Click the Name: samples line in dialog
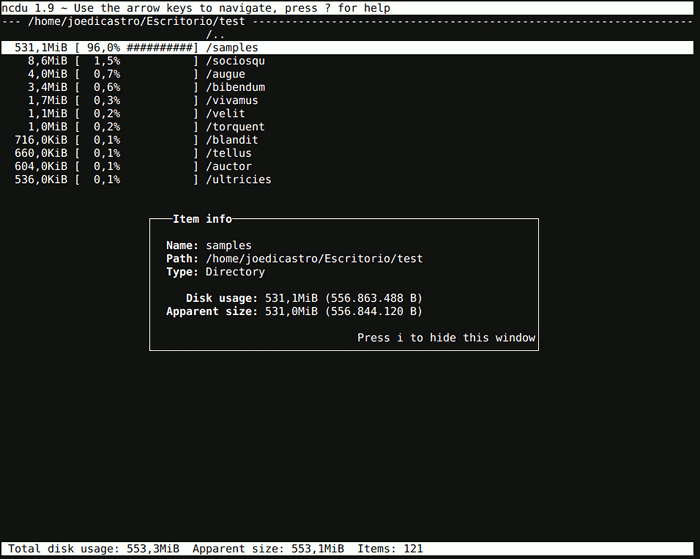Image resolution: width=700 pixels, height=559 pixels. pos(208,245)
